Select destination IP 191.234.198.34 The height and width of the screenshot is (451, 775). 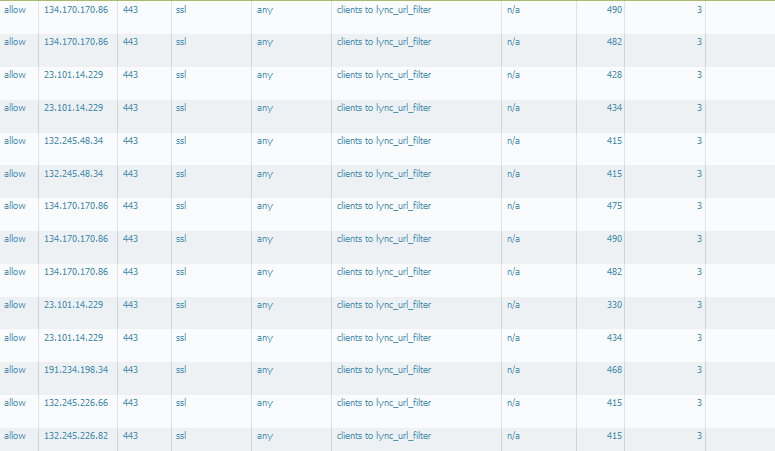(x=76, y=370)
